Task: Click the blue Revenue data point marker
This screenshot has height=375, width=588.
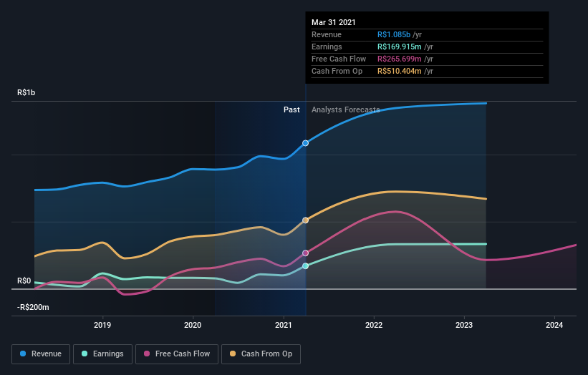Action: point(306,143)
